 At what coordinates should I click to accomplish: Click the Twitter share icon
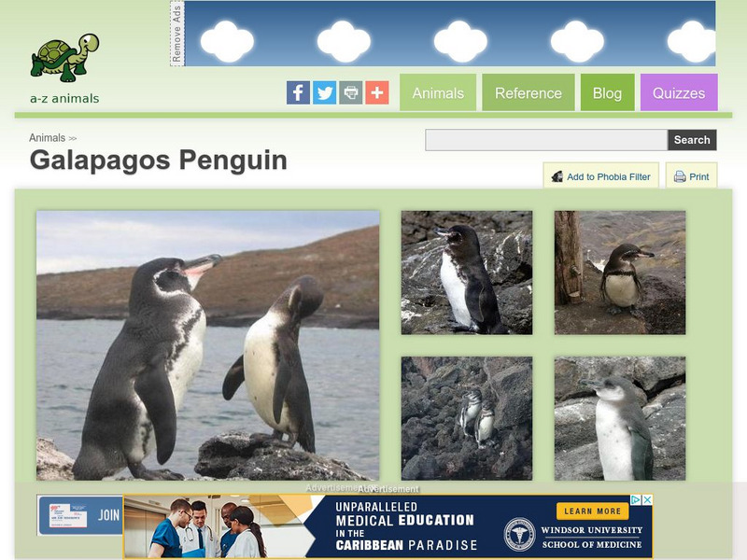click(x=324, y=92)
